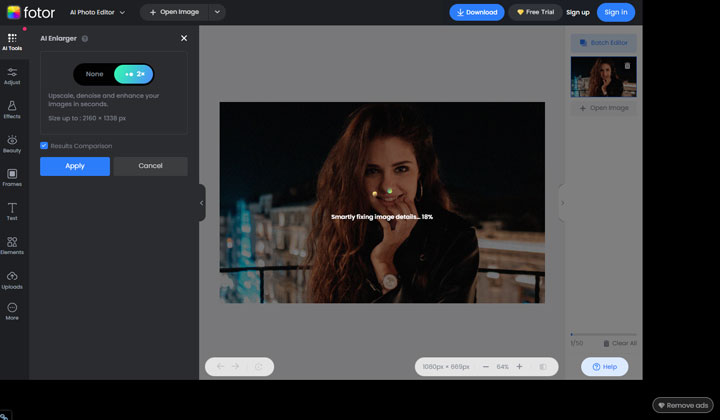Select the woman photo thumbnail
Screen dimensions: 720x420
pos(603,77)
